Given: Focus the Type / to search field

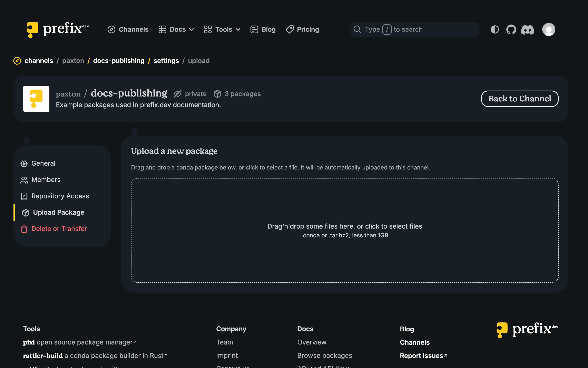Looking at the screenshot, I should [x=414, y=29].
